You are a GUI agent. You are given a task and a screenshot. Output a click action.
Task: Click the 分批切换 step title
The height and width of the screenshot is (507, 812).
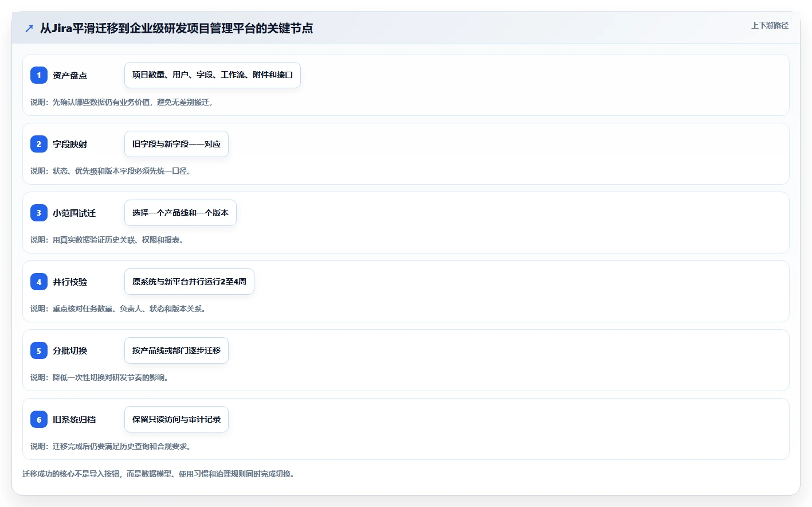pos(70,350)
